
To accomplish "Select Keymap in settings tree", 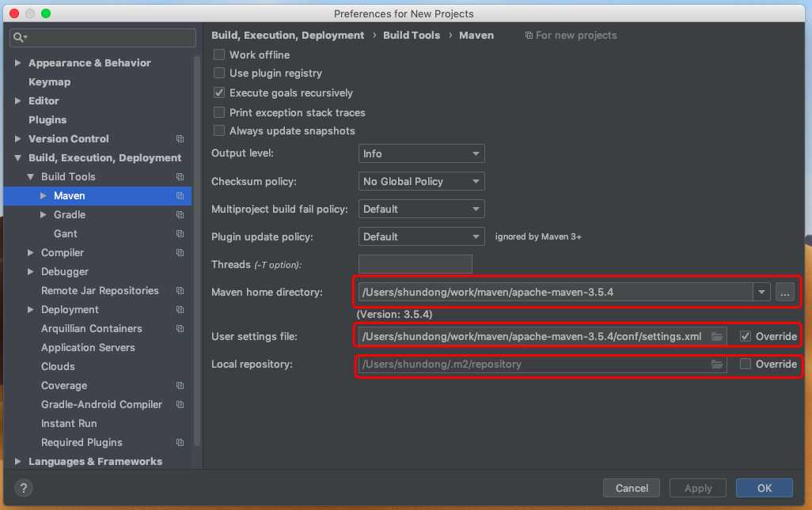I will [49, 81].
